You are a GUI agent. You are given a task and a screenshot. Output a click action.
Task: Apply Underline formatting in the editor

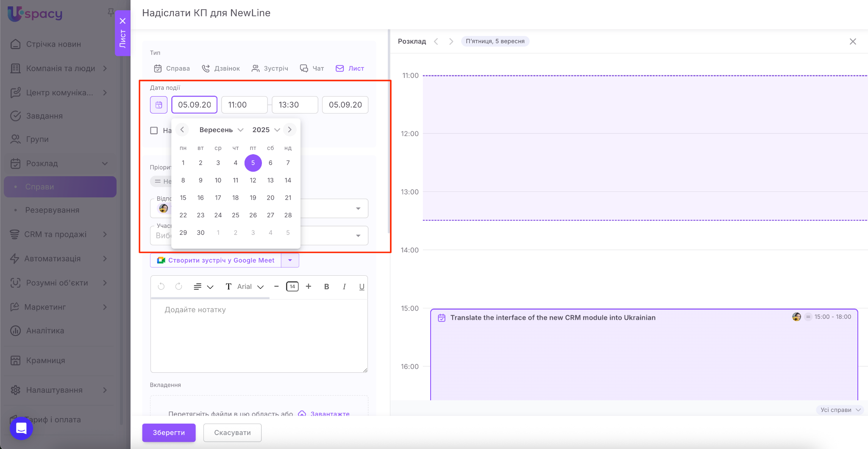pos(362,287)
